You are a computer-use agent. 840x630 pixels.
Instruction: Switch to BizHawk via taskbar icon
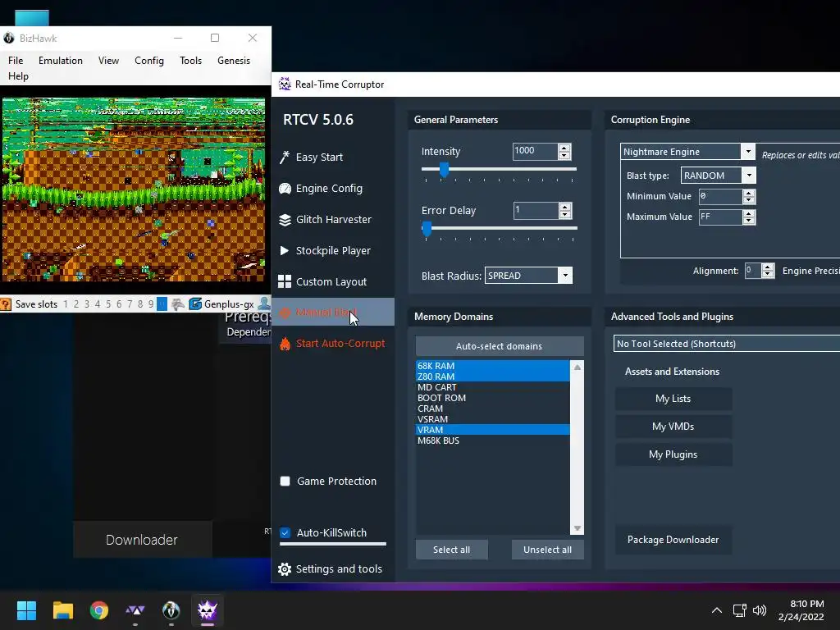(x=171, y=610)
